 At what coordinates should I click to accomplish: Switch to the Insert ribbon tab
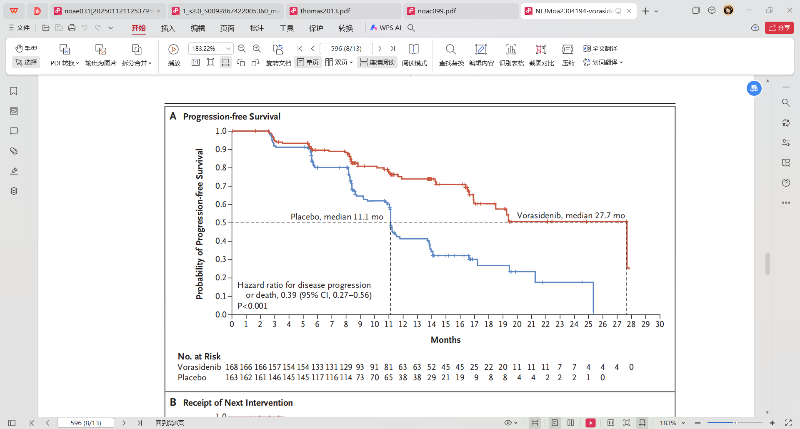point(168,28)
